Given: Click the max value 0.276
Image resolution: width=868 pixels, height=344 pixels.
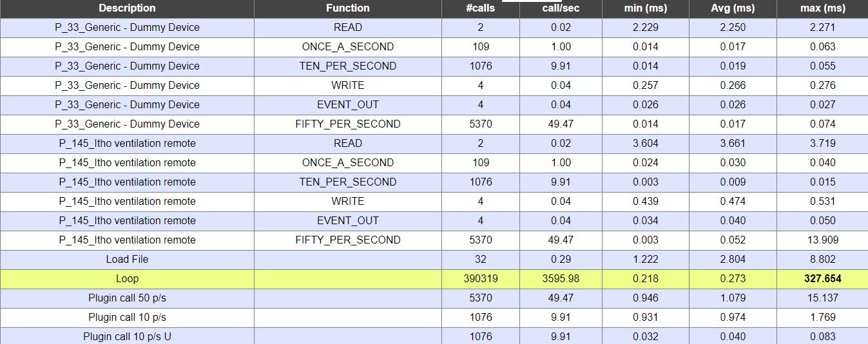Looking at the screenshot, I should [822, 86].
